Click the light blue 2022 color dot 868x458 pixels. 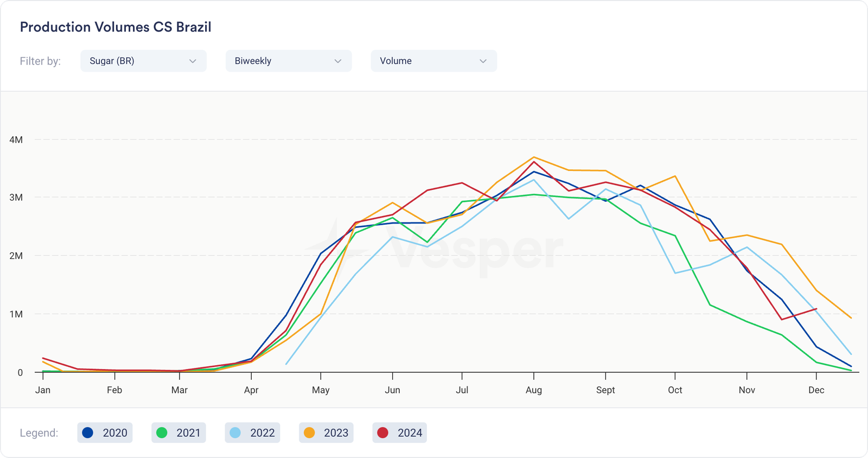(235, 432)
